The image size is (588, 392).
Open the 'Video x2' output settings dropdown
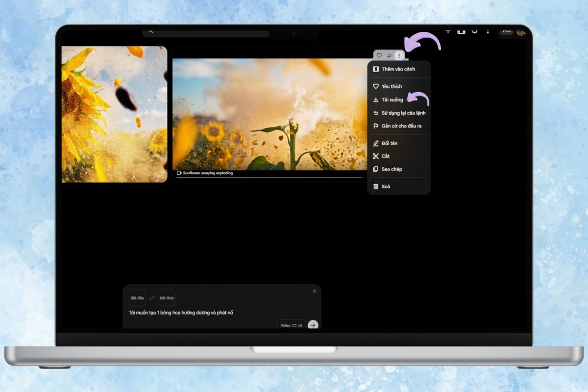click(x=291, y=325)
